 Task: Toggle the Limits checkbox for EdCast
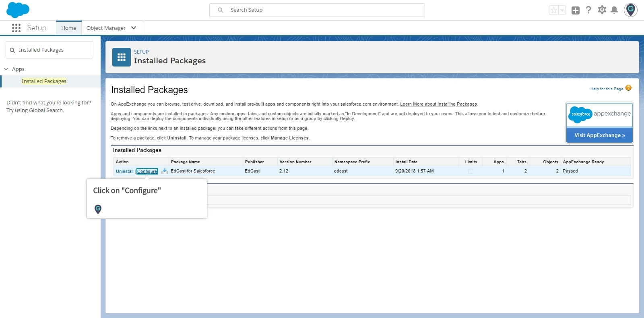click(471, 171)
